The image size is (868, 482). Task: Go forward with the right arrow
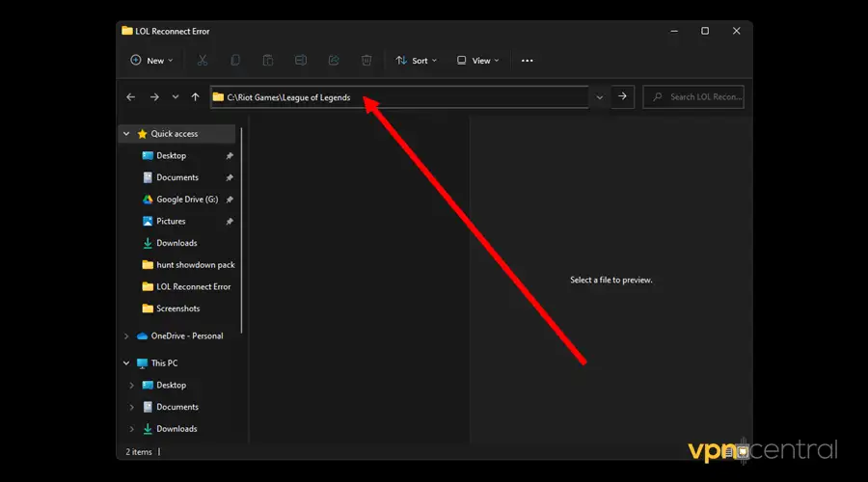pyautogui.click(x=154, y=96)
